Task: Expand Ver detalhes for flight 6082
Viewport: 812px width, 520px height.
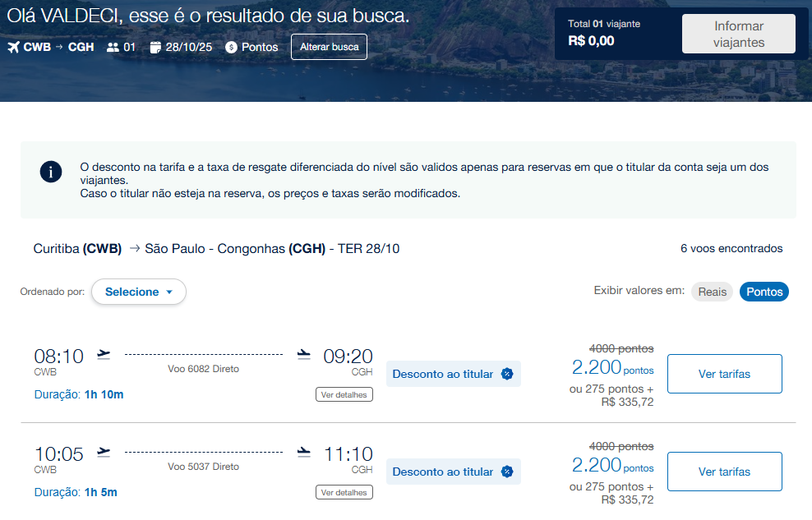Action: tap(344, 394)
